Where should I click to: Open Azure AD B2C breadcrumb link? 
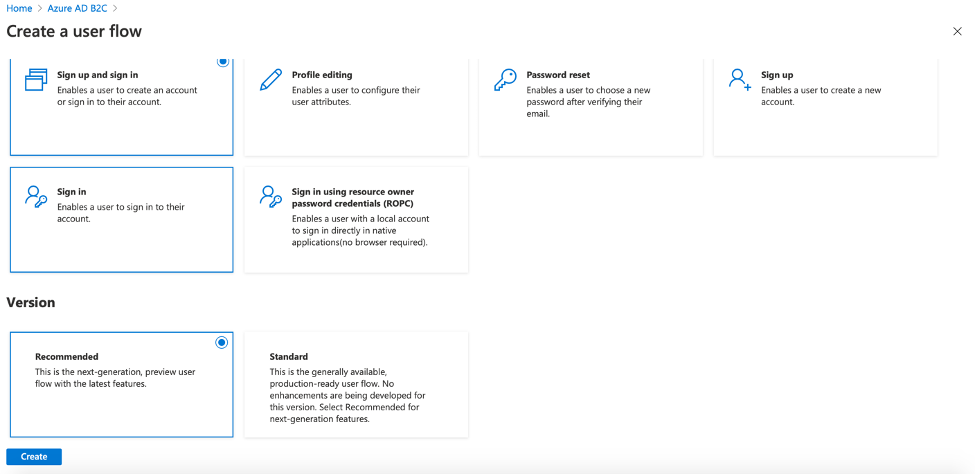pyautogui.click(x=78, y=8)
